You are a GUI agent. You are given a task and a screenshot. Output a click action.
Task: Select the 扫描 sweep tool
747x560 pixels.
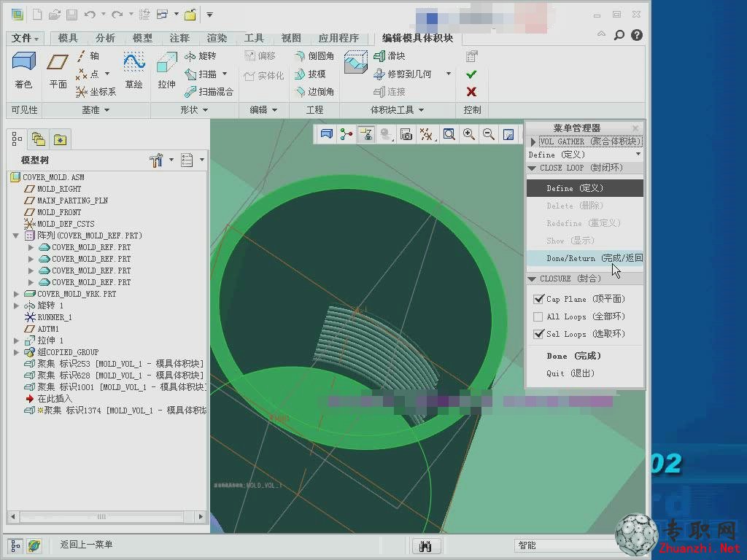pyautogui.click(x=201, y=74)
